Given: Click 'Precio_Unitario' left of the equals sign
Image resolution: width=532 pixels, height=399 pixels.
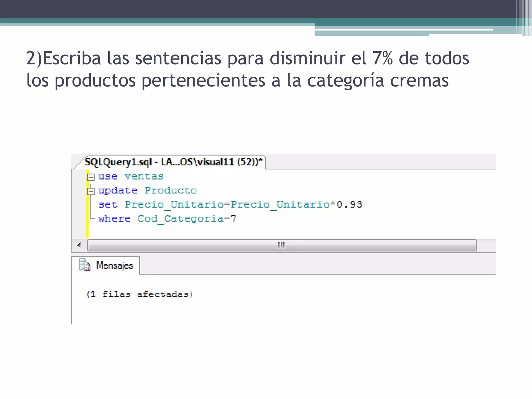Looking at the screenshot, I should coord(174,205).
